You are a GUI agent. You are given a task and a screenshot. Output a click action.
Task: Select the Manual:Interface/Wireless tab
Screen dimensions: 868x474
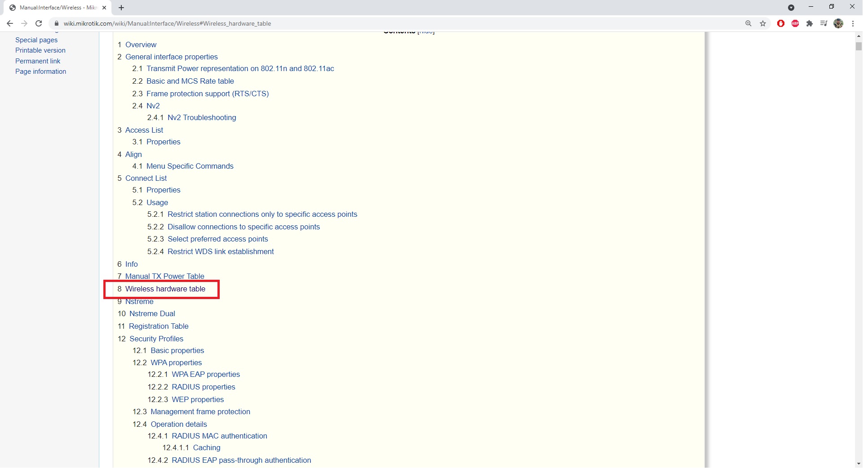[x=57, y=8]
